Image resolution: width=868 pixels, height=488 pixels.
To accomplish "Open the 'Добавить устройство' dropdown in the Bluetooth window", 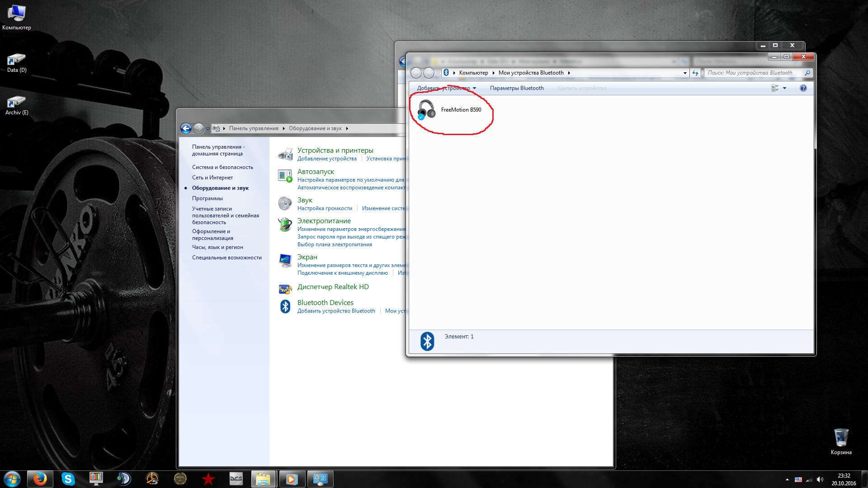I will 446,88.
